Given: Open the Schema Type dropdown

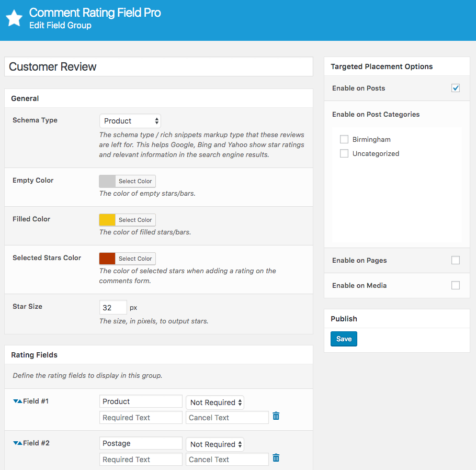Looking at the screenshot, I should click(x=130, y=121).
